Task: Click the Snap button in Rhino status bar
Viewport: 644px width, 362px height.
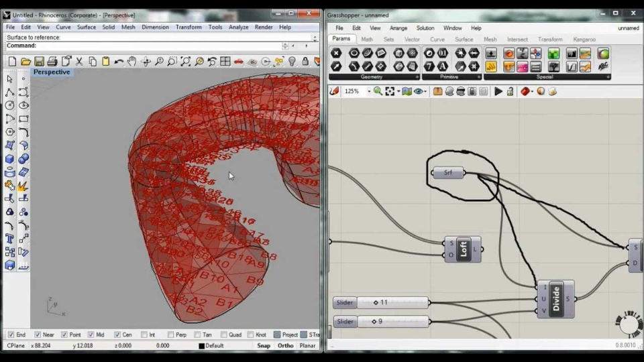Action: (264, 346)
